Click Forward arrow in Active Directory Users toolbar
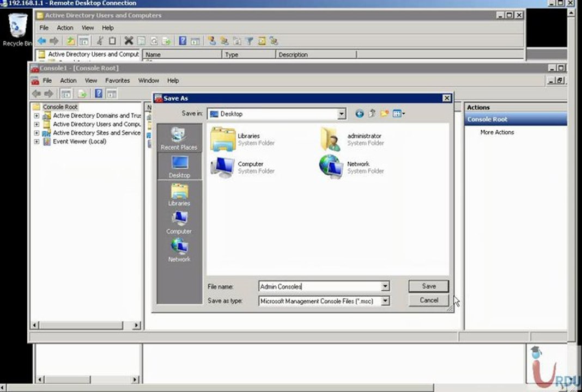 pyautogui.click(x=54, y=41)
